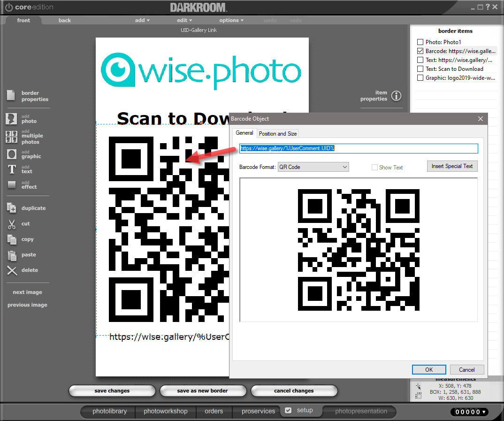Click the duplicate icon

pyautogui.click(x=12, y=208)
